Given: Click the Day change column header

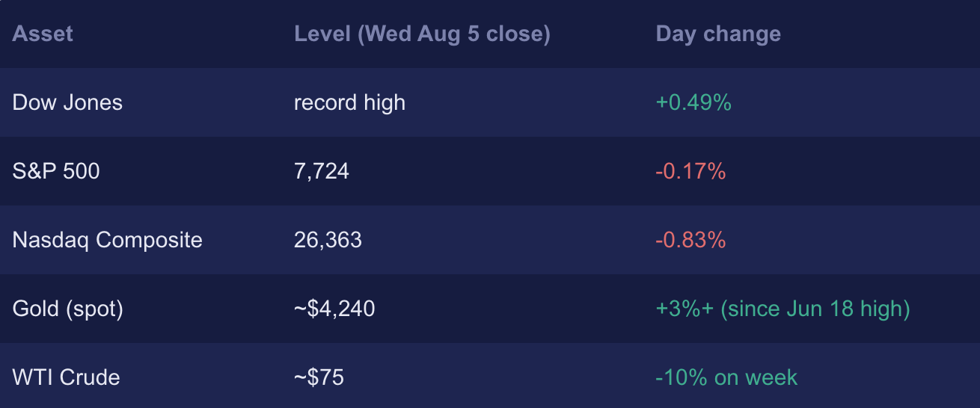Looking at the screenshot, I should [x=718, y=34].
